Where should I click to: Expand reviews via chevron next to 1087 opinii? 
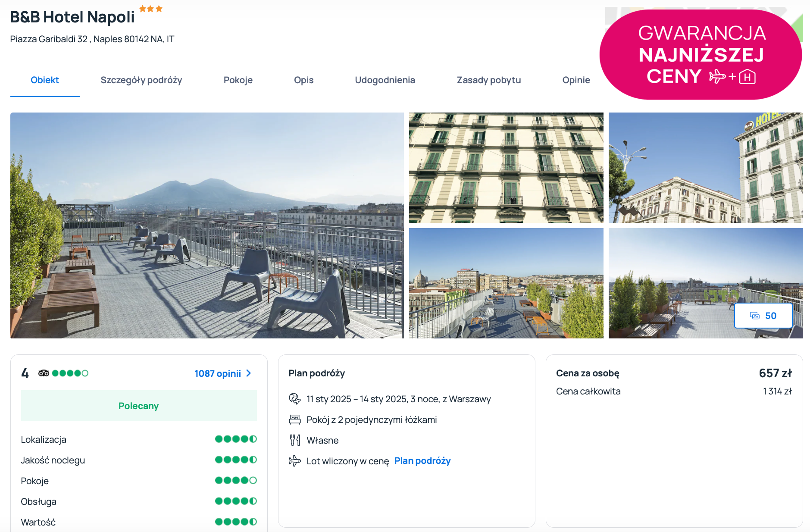(x=249, y=373)
